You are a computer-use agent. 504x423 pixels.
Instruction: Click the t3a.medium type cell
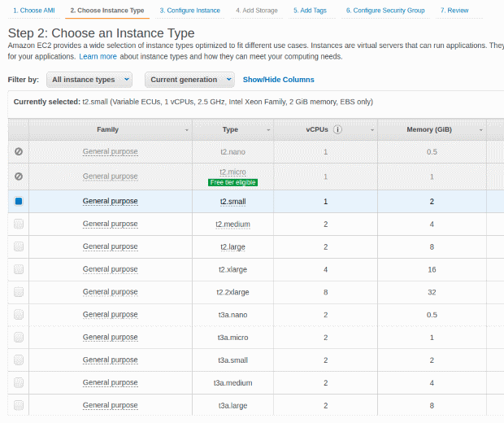pos(233,383)
